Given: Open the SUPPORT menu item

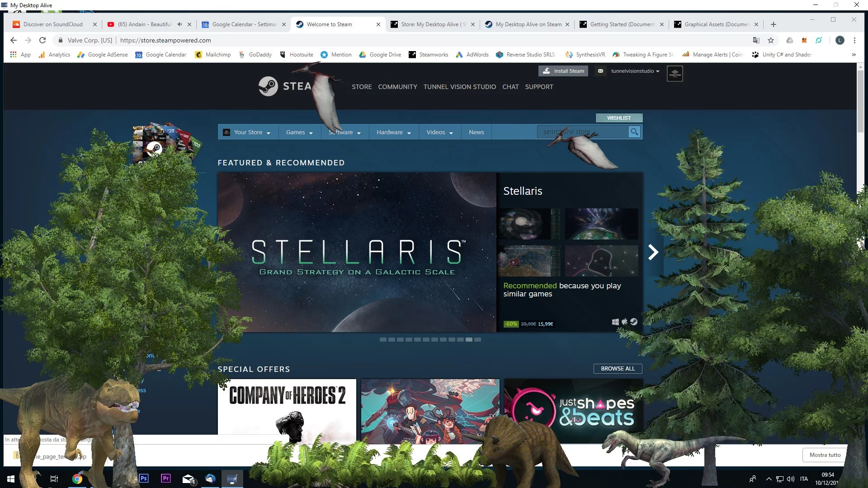Looking at the screenshot, I should click(x=539, y=87).
